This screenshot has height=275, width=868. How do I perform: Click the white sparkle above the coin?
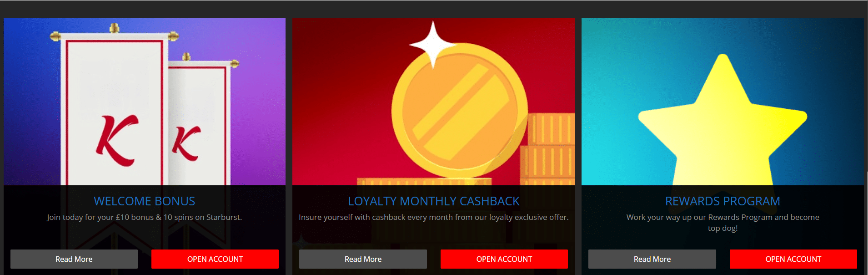pos(433,45)
